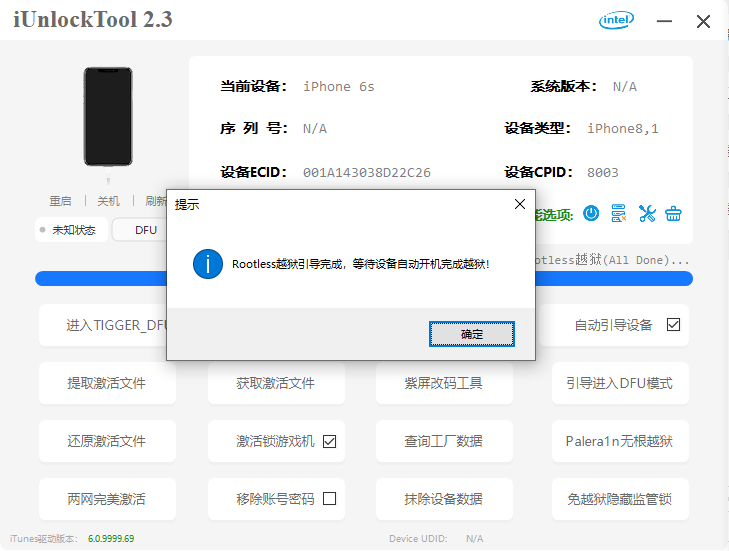729x551 pixels.
Task: Click the 重启 link
Action: click(60, 201)
